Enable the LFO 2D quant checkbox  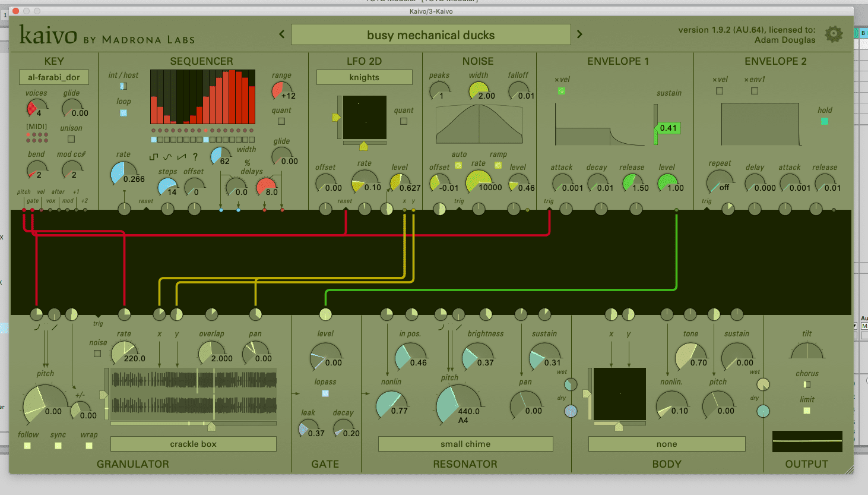[x=404, y=121]
